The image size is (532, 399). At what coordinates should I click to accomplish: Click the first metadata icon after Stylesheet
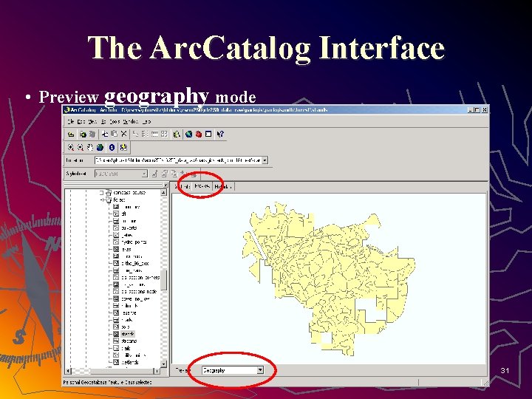[154, 174]
